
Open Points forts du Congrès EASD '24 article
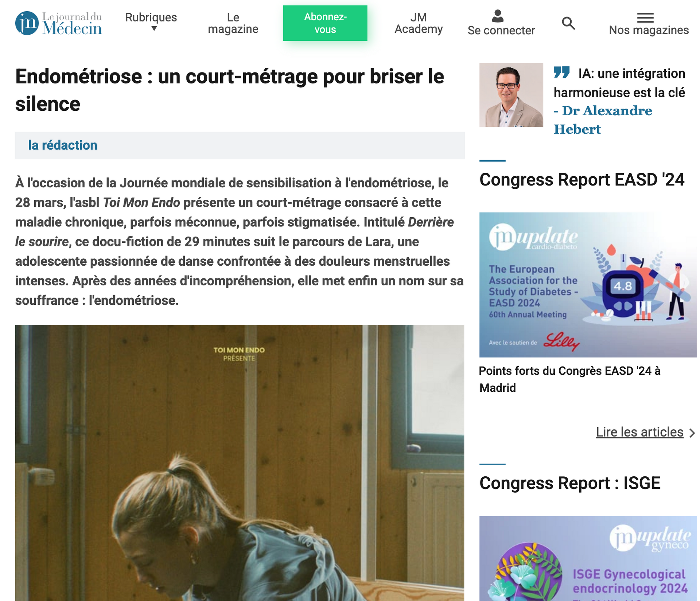tap(569, 379)
